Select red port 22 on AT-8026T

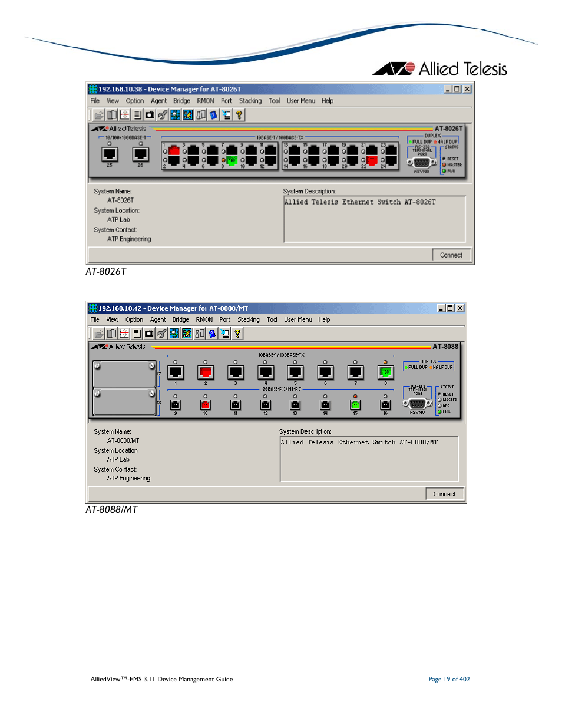click(x=372, y=160)
